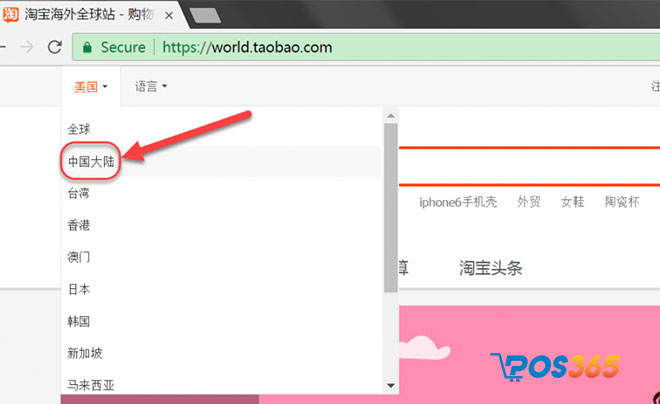The width and height of the screenshot is (660, 404).
Task: Select 澳门 from the region list
Action: (x=221, y=257)
